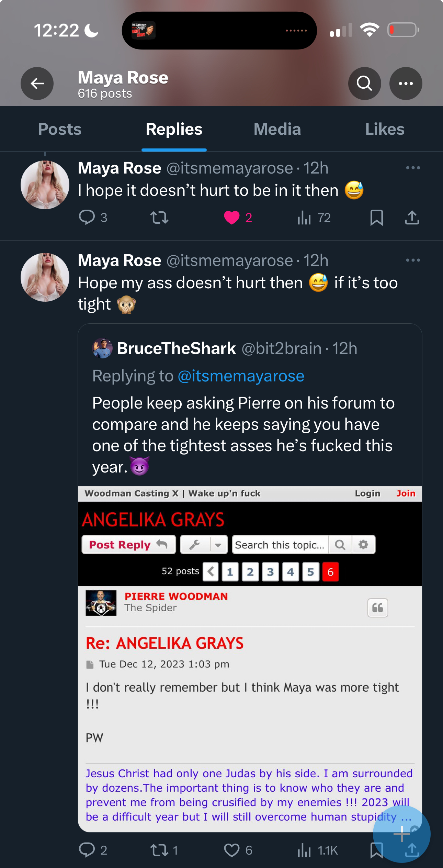The width and height of the screenshot is (443, 868).
Task: Tap the floating compose post button
Action: point(401,833)
